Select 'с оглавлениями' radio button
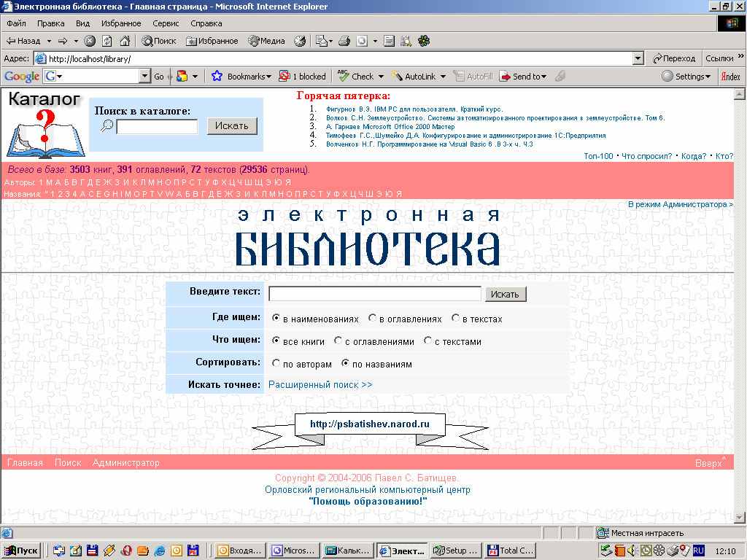 point(338,341)
